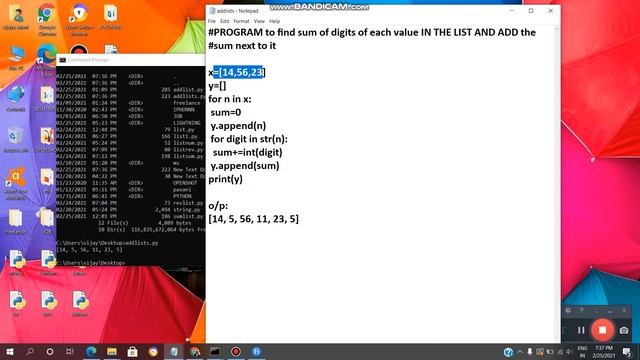Switch to Command Prompt taskbar button
This screenshot has height=360, width=640.
[215, 351]
